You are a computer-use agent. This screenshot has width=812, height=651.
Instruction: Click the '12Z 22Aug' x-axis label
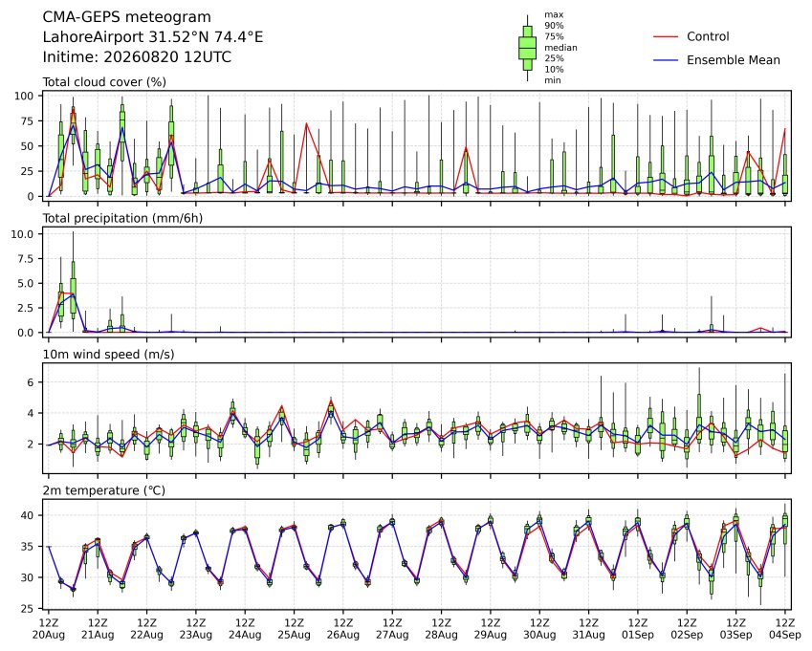(146, 629)
